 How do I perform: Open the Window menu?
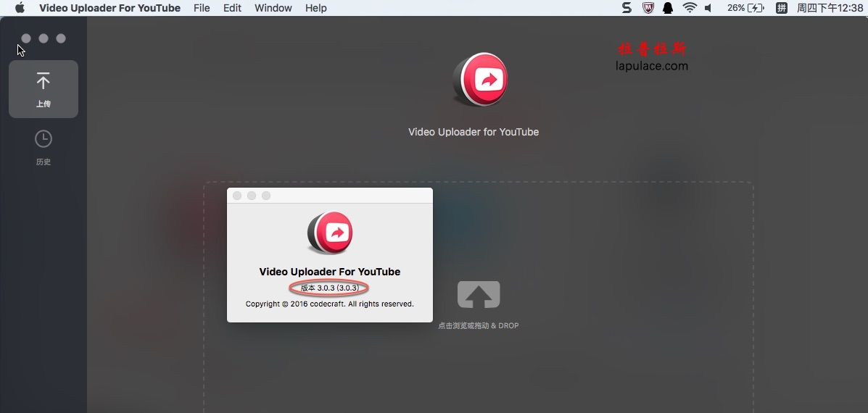pos(273,8)
